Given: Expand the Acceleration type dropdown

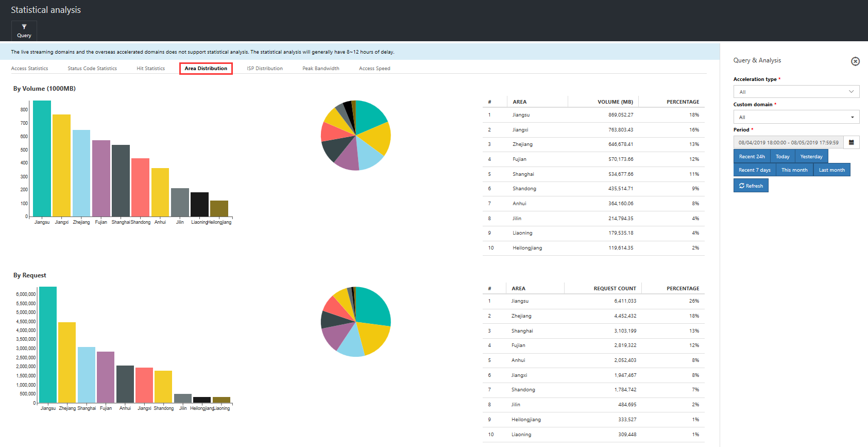Looking at the screenshot, I should click(796, 92).
